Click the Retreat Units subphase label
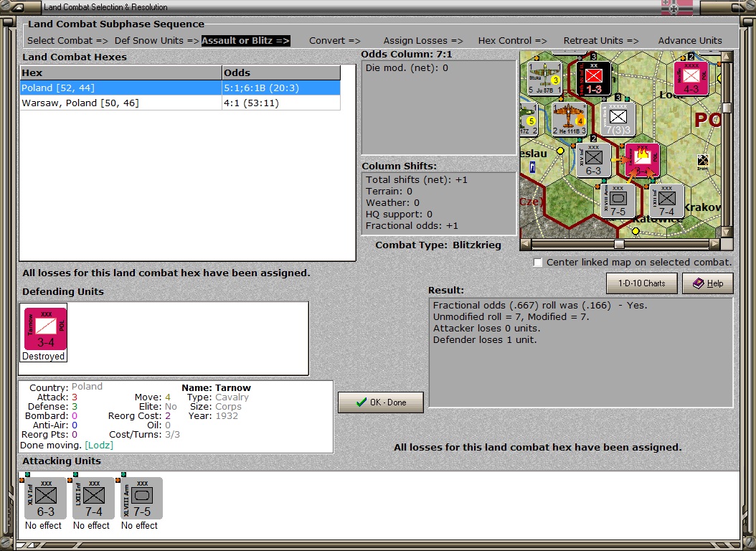Screen dimensions: 756x551 (601, 40)
